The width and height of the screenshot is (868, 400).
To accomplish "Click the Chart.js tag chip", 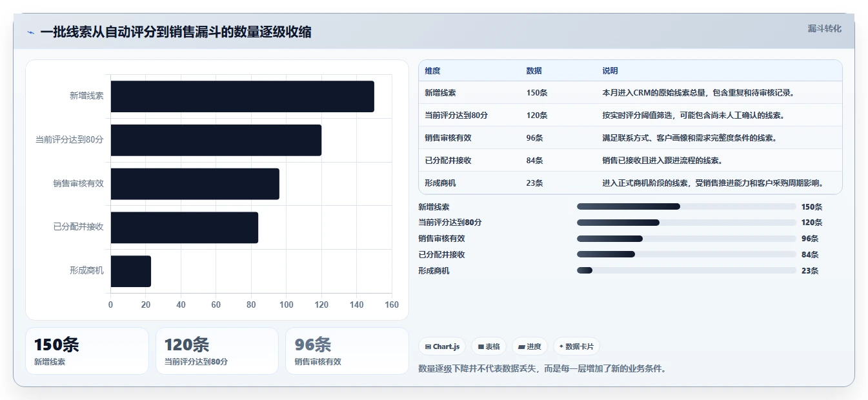I will pyautogui.click(x=442, y=346).
